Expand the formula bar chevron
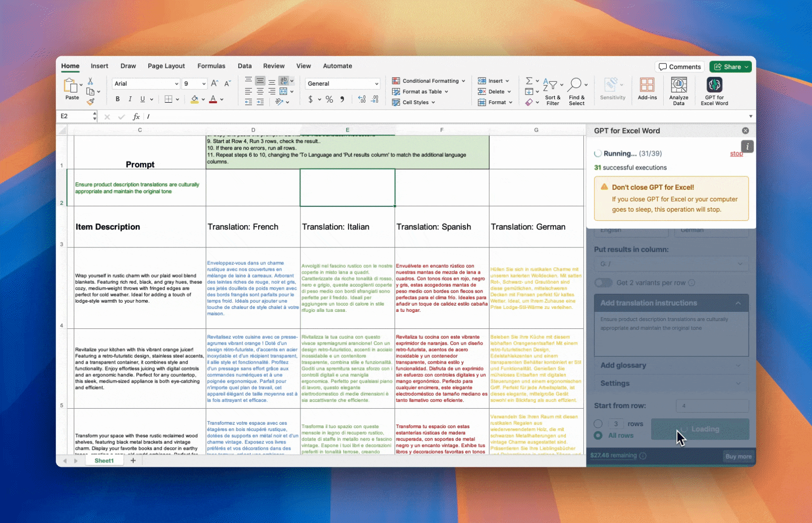The image size is (812, 523). click(750, 116)
